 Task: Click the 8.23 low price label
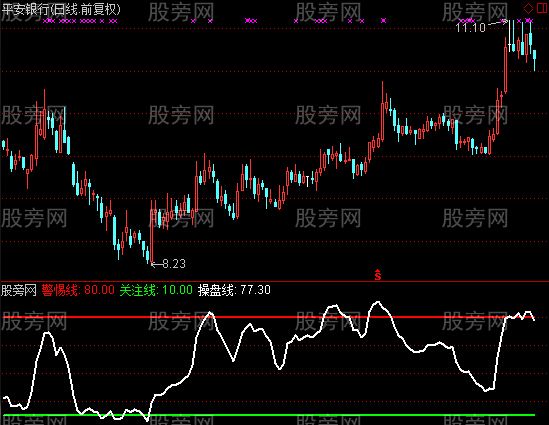pos(174,264)
